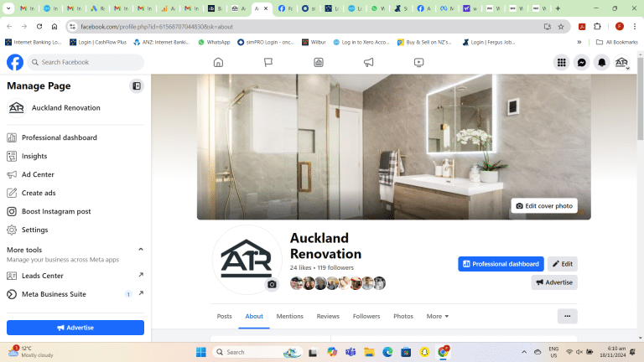Click the blue Professional dashboard button
The height and width of the screenshot is (362, 644).
pyautogui.click(x=501, y=264)
